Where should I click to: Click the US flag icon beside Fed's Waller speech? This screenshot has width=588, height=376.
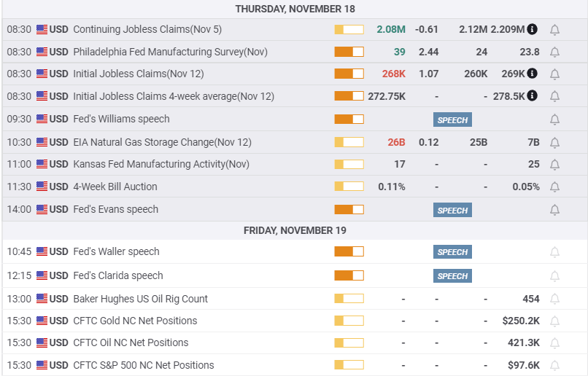(42, 252)
